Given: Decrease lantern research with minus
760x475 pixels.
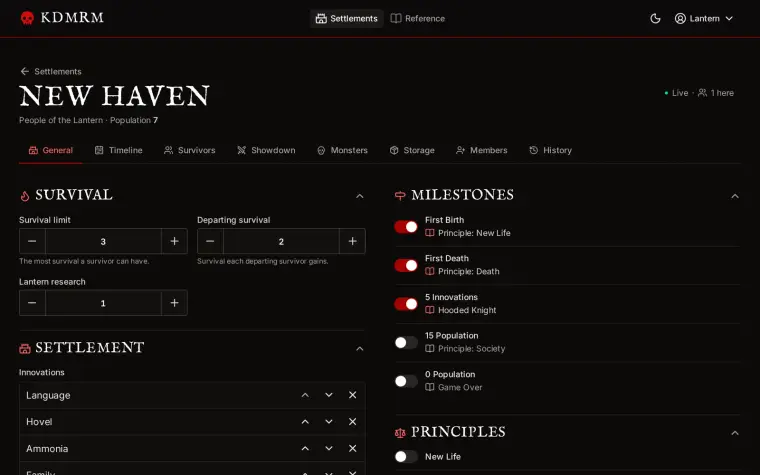Looking at the screenshot, I should 32,303.
